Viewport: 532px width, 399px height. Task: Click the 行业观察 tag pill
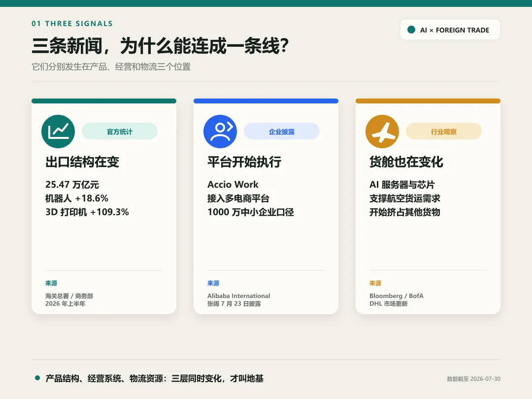click(x=444, y=132)
